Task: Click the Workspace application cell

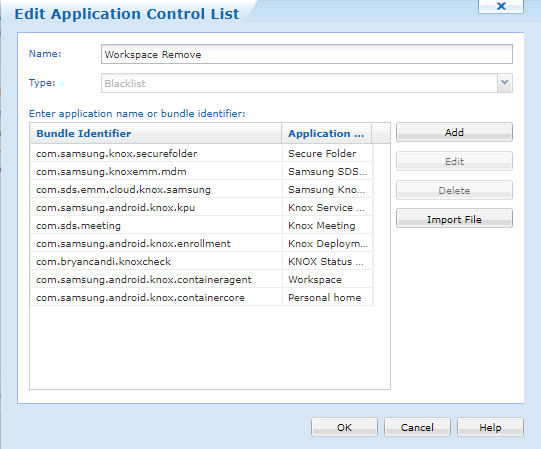Action: (327, 279)
